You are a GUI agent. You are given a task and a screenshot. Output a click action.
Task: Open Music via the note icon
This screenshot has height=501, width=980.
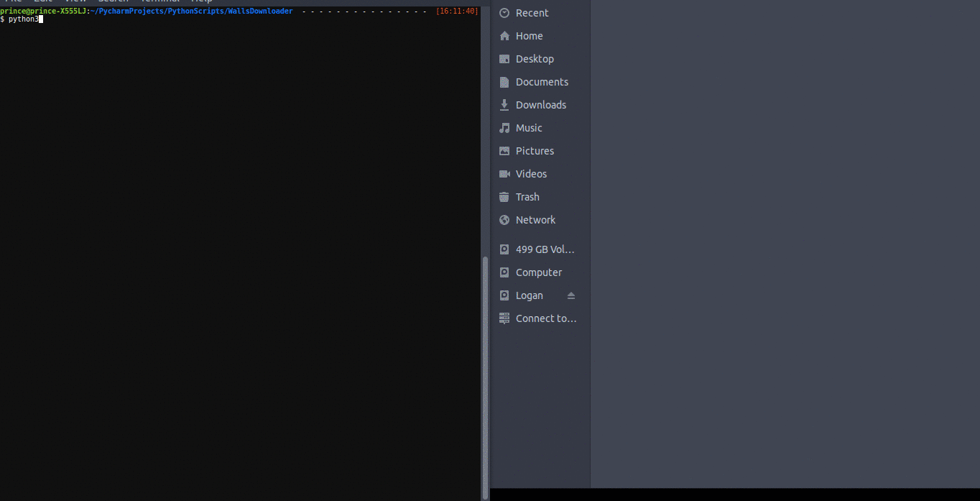[x=504, y=128]
